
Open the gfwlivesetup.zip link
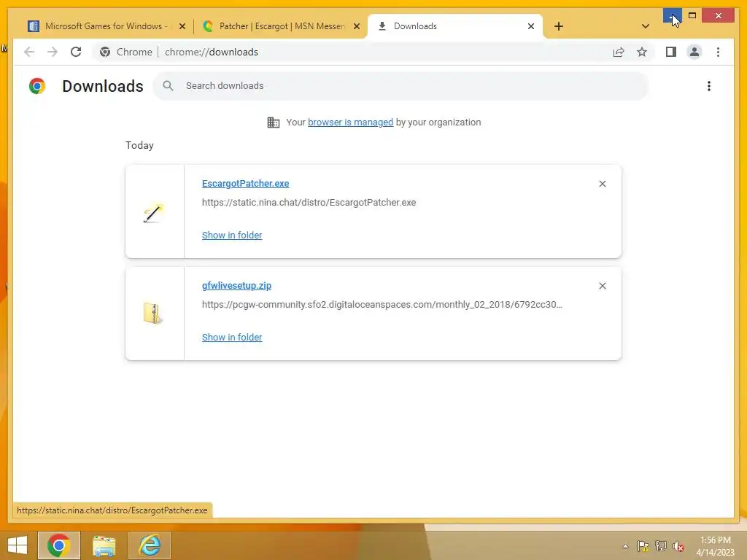tap(237, 286)
